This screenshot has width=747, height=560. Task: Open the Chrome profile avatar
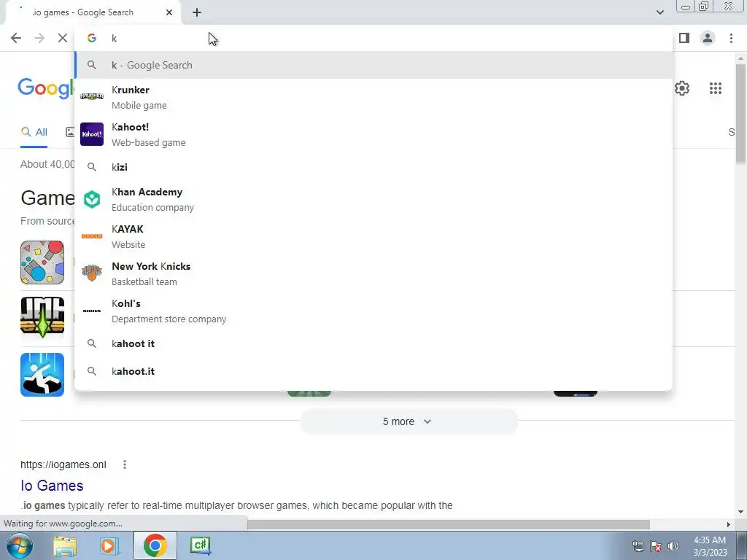708,38
